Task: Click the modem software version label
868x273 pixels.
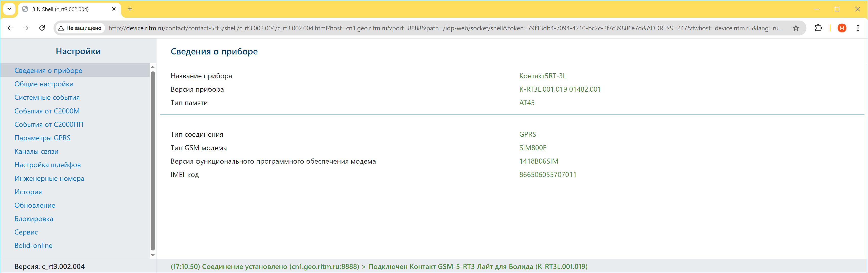Action: [273, 161]
